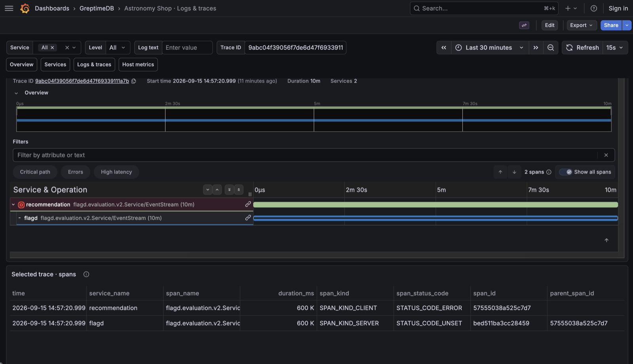Screen dimensions: 633x364
Task: Select span_id bed511ba3cc28459 cell
Action: pos(509,323)
